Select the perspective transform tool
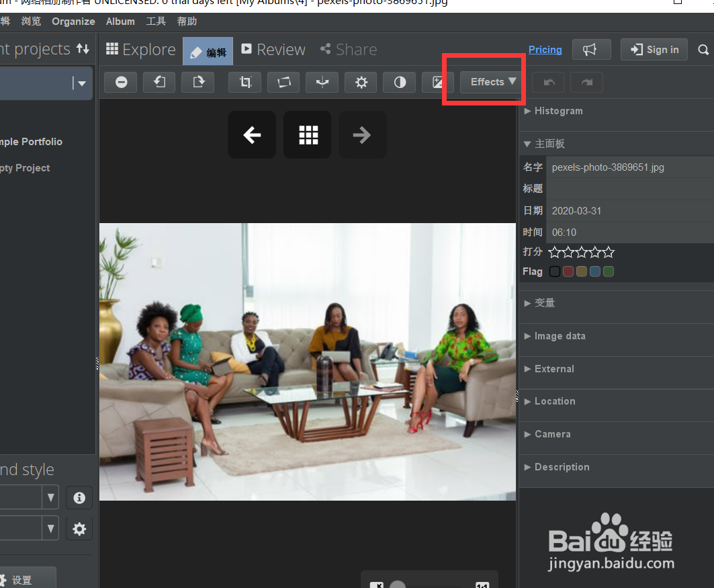 coord(283,83)
